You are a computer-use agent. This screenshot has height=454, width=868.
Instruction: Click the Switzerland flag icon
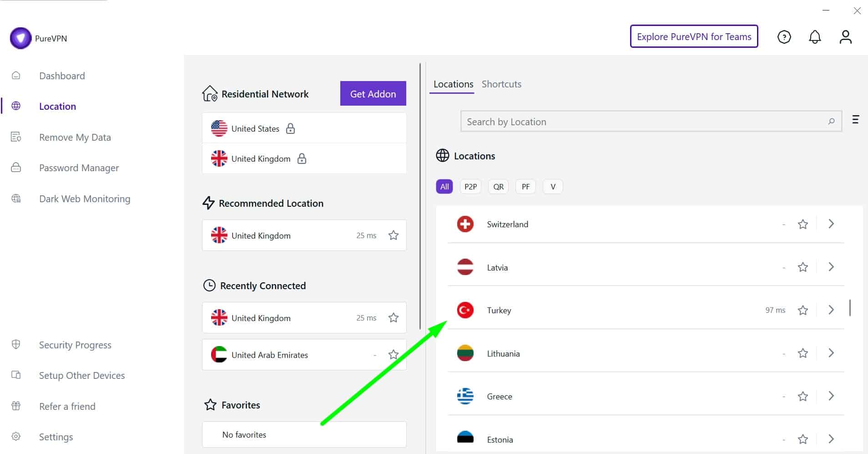click(x=465, y=224)
